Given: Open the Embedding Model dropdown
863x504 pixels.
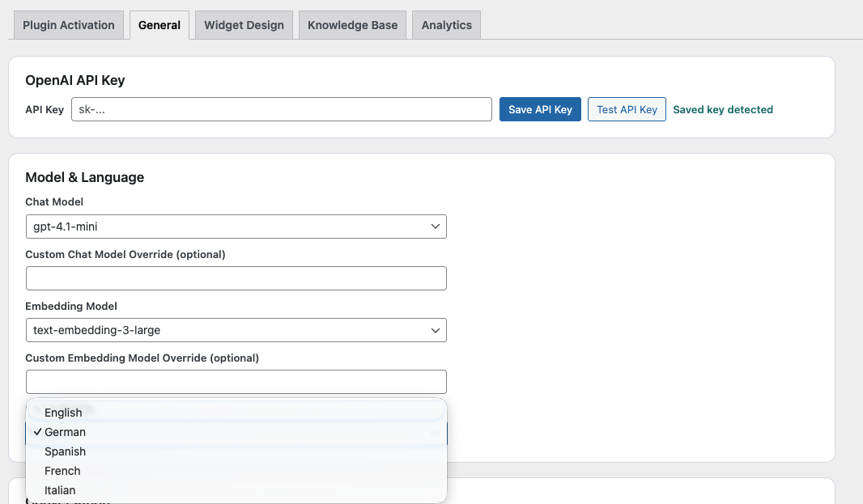Looking at the screenshot, I should [x=236, y=330].
